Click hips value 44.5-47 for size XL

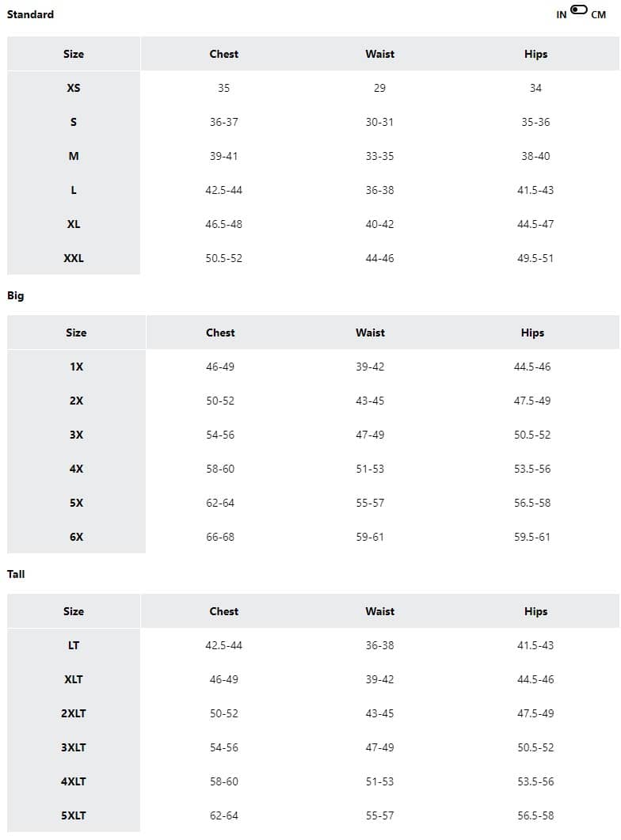coord(535,224)
